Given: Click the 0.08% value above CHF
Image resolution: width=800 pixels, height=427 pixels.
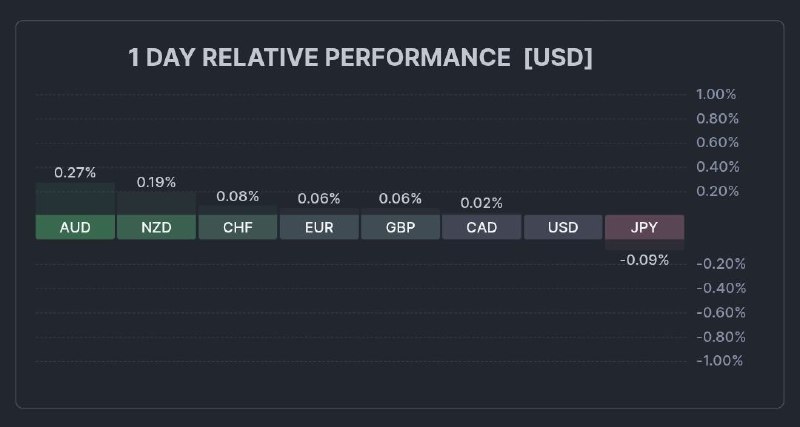Looking at the screenshot, I should pos(238,196).
